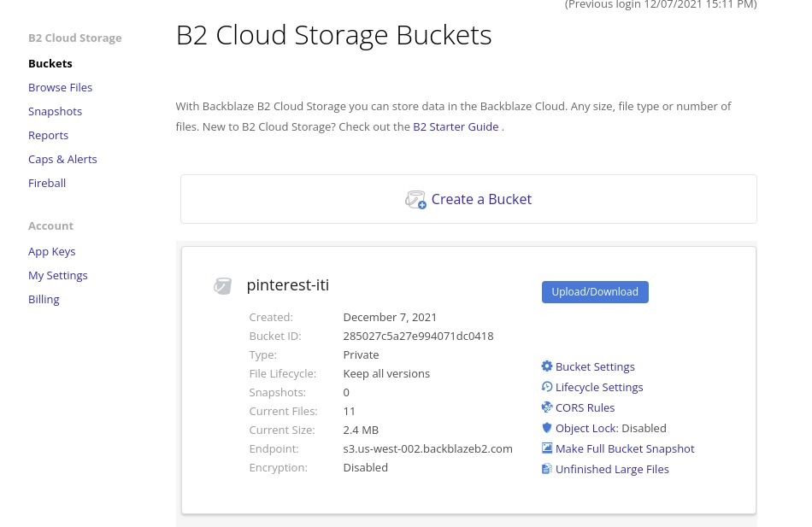Click the Current Size value 2.4 MB
This screenshot has width=812, height=527.
(x=361, y=430)
